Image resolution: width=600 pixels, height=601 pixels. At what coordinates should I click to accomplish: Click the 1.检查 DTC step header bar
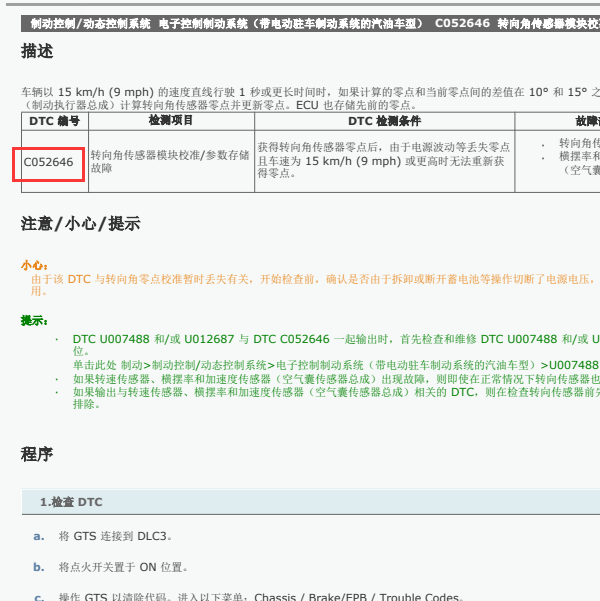tap(311, 502)
